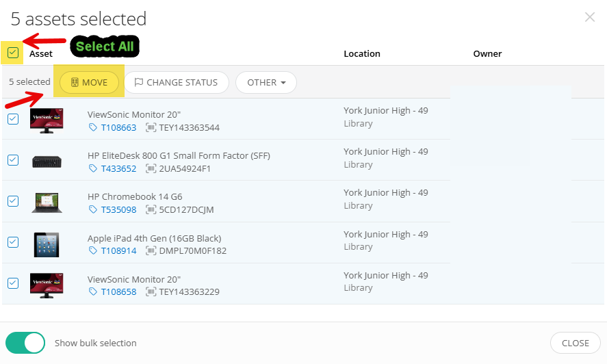Screen dimensions: 607x364
Task: Uncheck the first ViewSonic Monitor row checkbox
Action: [x=13, y=119]
